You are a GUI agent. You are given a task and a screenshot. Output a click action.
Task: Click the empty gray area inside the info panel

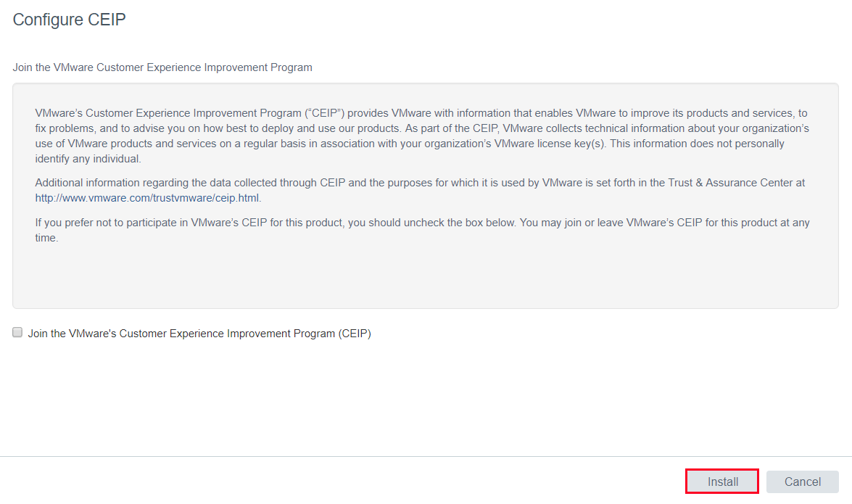pyautogui.click(x=426, y=276)
